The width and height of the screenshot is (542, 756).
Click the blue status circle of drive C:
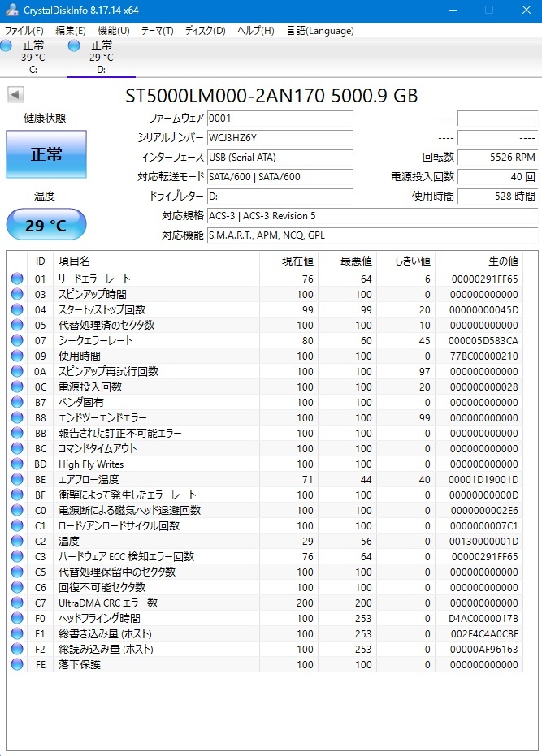(x=6, y=45)
